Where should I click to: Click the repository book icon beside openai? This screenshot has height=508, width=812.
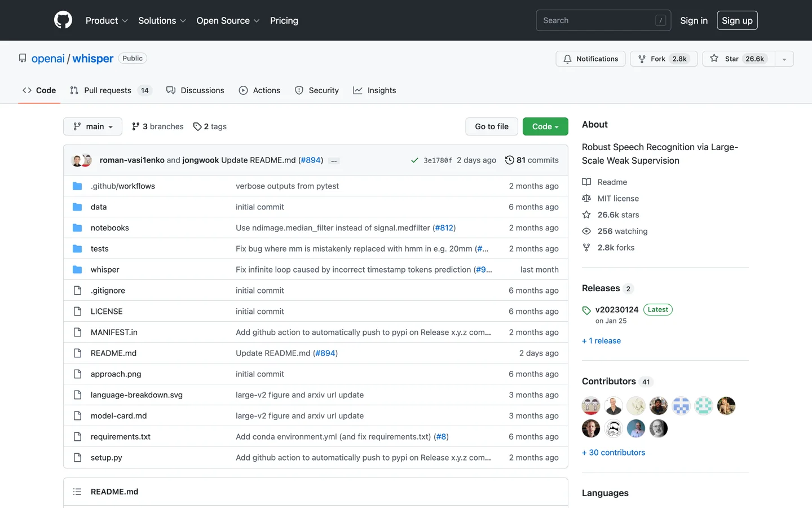pos(23,58)
